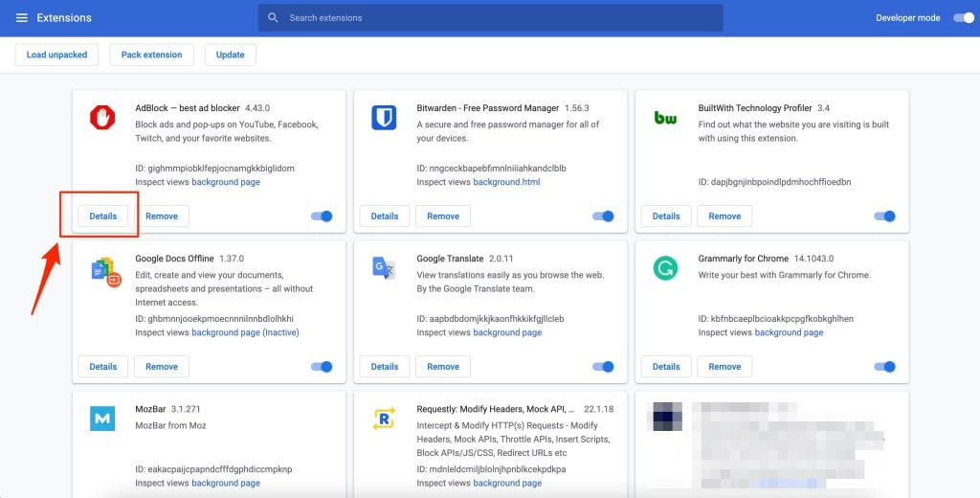
Task: Click Requestly ID mdnleldcmiljblolnjhpnblkcekpdkpa
Action: click(x=491, y=469)
